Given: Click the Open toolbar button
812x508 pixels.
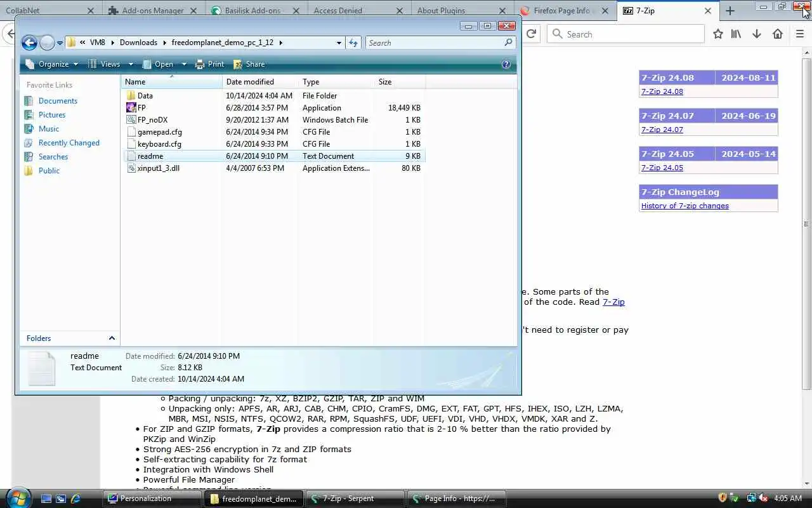Looking at the screenshot, I should [158, 64].
